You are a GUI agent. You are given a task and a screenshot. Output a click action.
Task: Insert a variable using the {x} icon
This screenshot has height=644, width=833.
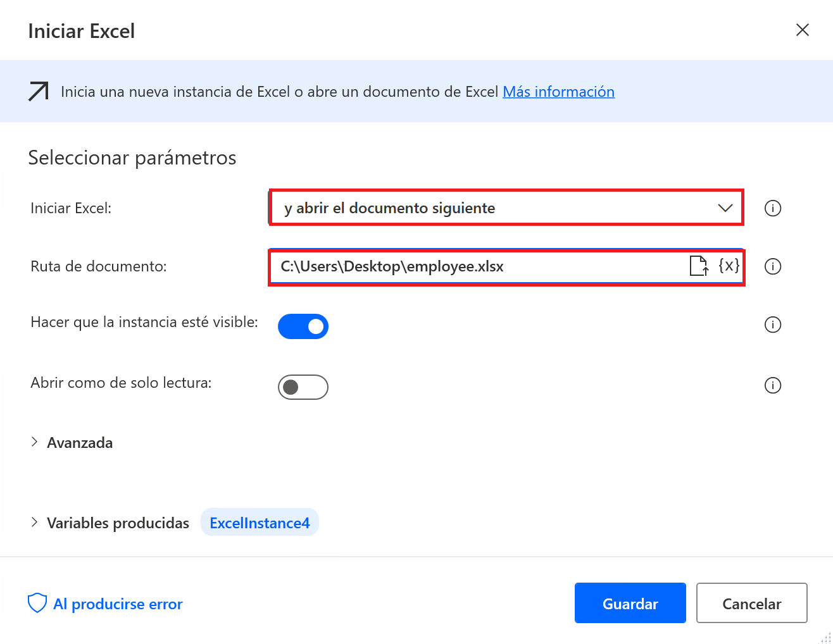click(x=729, y=266)
